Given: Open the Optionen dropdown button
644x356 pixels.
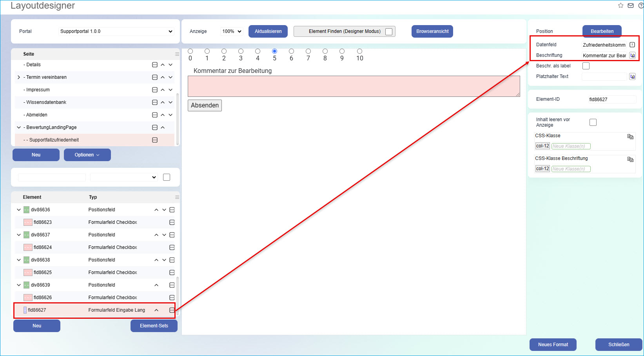Looking at the screenshot, I should pyautogui.click(x=87, y=155).
